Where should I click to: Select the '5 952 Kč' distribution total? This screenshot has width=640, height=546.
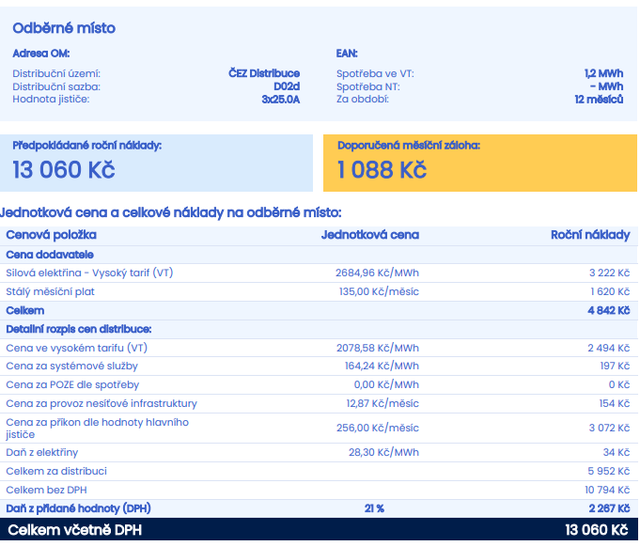pyautogui.click(x=609, y=471)
